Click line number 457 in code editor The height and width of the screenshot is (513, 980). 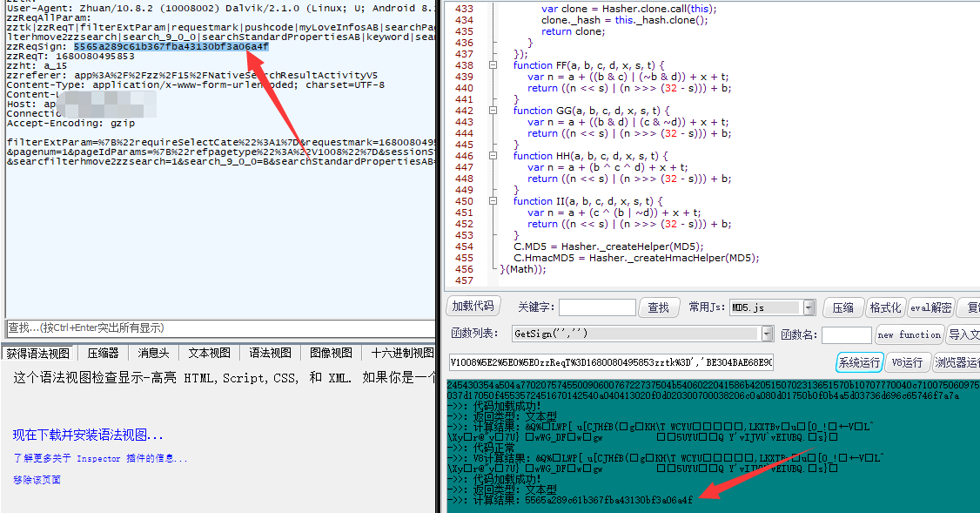(x=464, y=280)
